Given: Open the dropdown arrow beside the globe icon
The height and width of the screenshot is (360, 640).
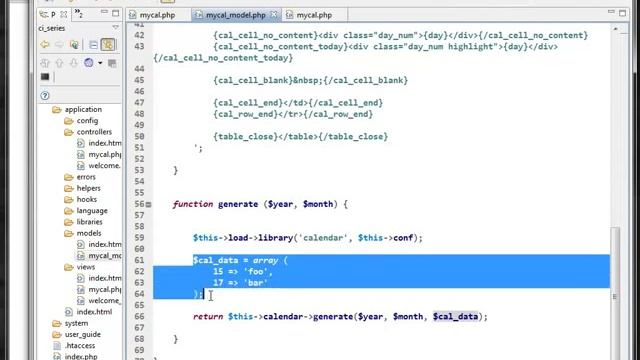Looking at the screenshot, I should [x=100, y=63].
